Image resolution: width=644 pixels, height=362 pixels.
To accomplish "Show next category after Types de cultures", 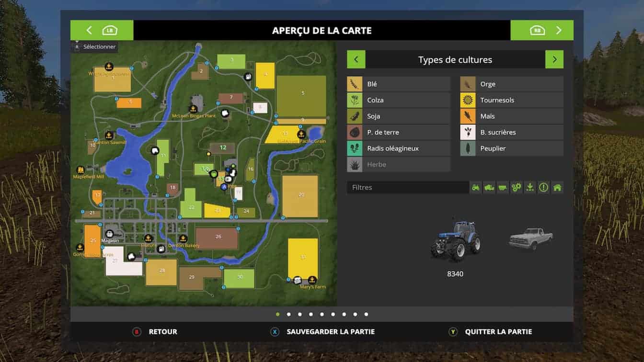I will pyautogui.click(x=554, y=60).
